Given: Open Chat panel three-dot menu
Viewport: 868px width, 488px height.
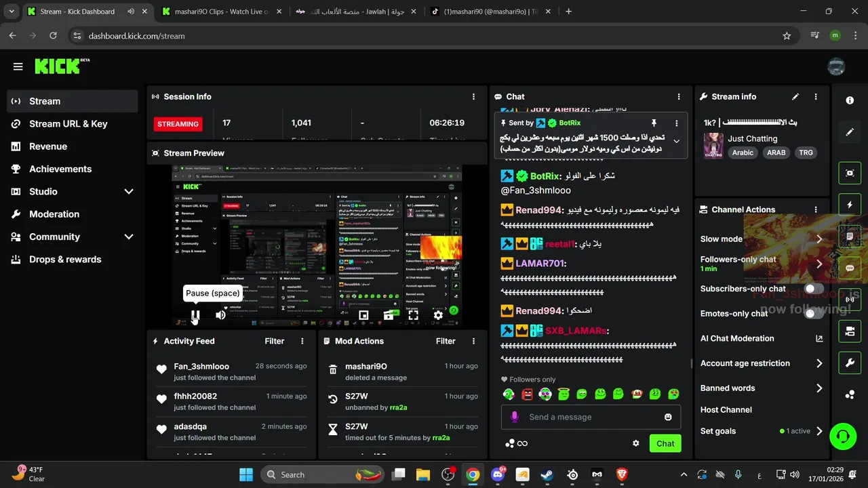Looking at the screenshot, I should click(679, 97).
